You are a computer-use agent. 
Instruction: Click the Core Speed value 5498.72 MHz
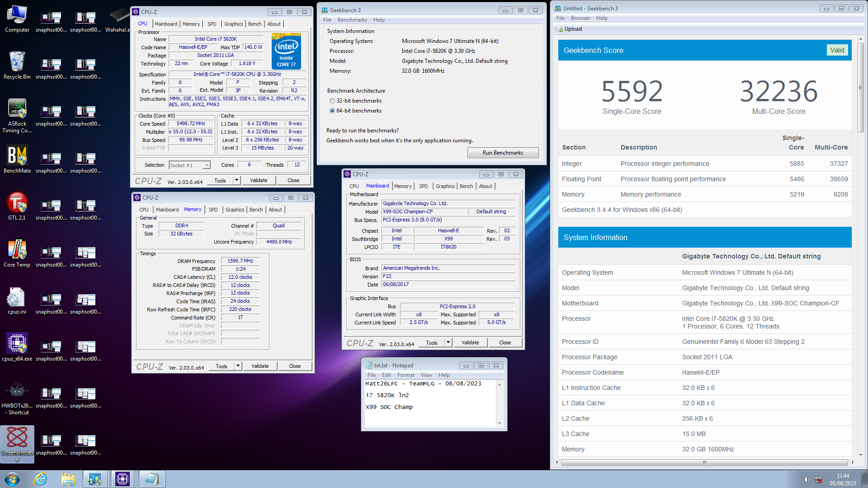tap(191, 123)
